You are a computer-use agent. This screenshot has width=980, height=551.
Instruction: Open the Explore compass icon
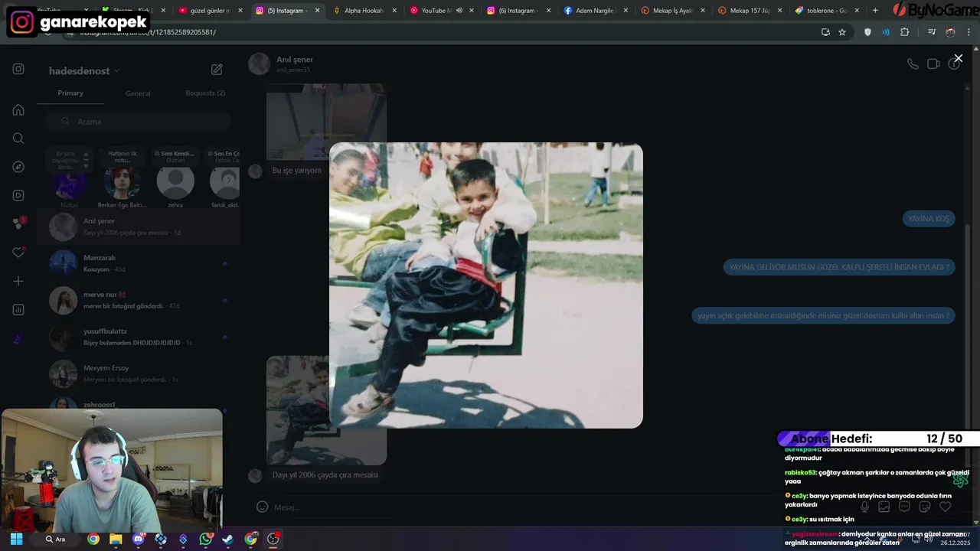pyautogui.click(x=18, y=167)
